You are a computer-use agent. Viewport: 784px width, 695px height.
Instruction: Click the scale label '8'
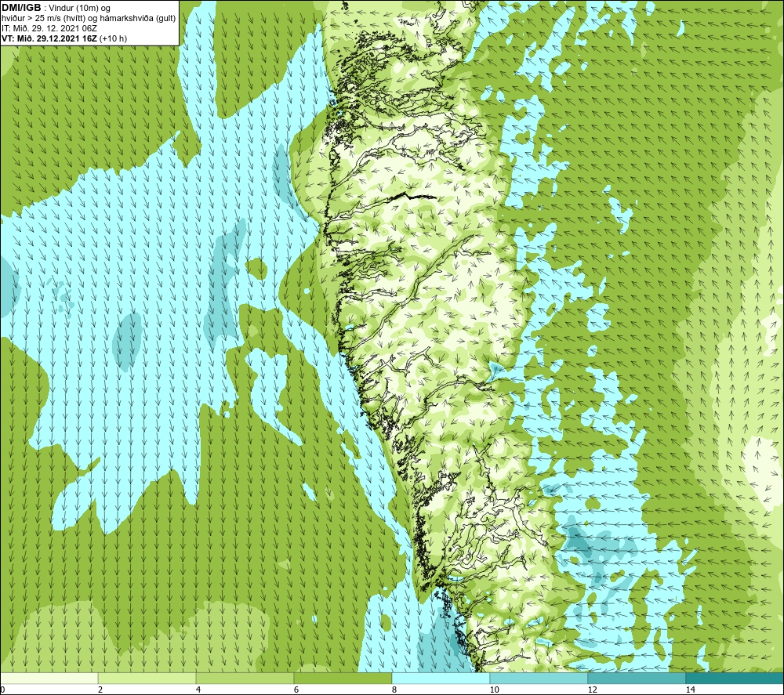[394, 690]
